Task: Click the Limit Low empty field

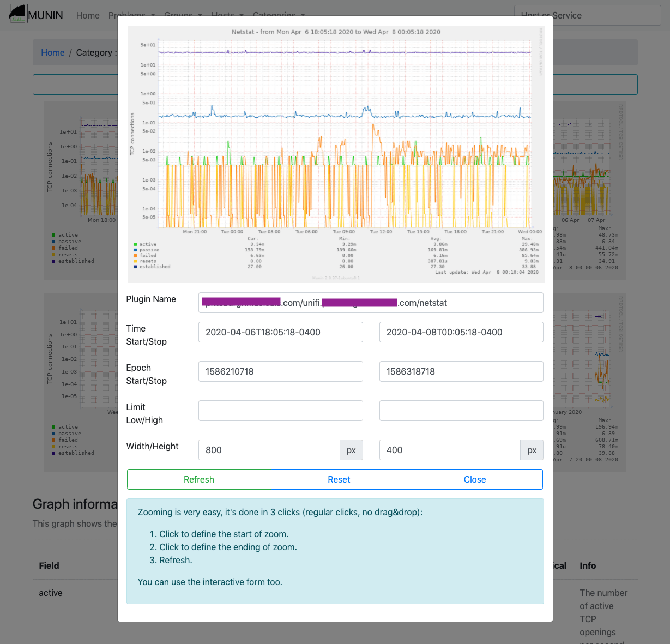Action: [x=280, y=411]
